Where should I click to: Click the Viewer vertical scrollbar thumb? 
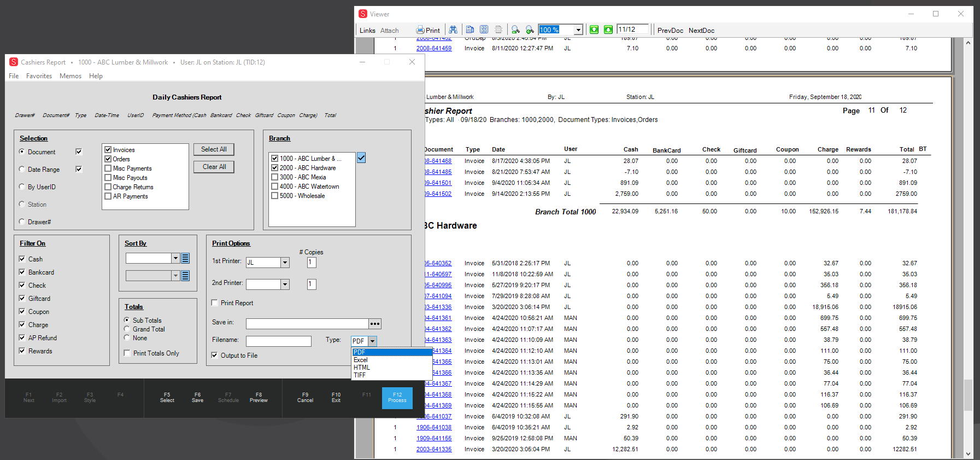(968, 395)
